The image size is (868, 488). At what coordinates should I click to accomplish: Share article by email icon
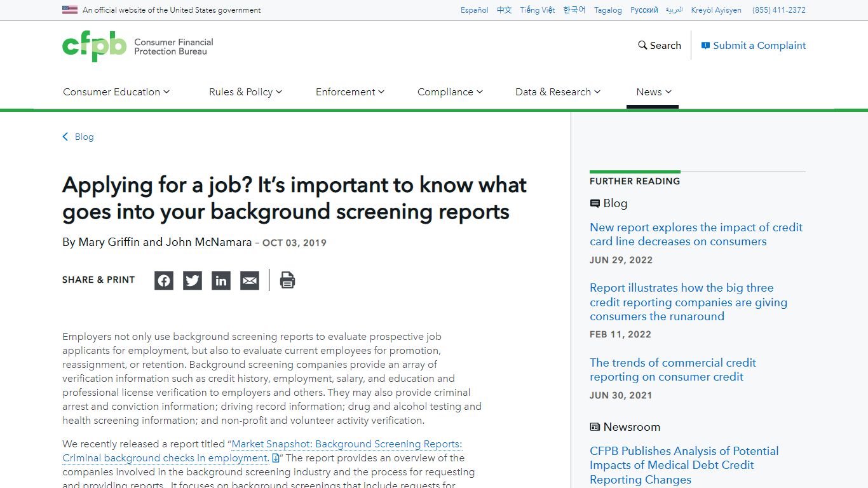250,280
